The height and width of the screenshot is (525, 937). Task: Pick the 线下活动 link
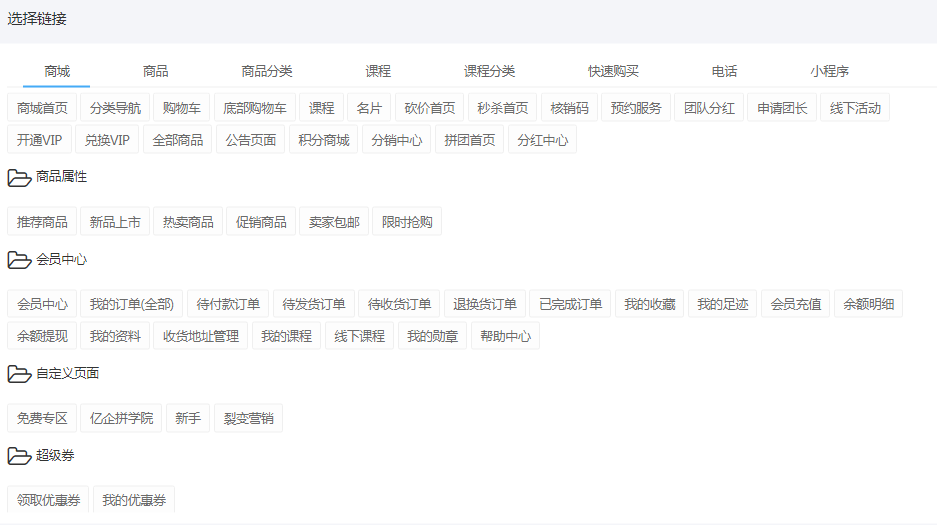pyautogui.click(x=855, y=108)
